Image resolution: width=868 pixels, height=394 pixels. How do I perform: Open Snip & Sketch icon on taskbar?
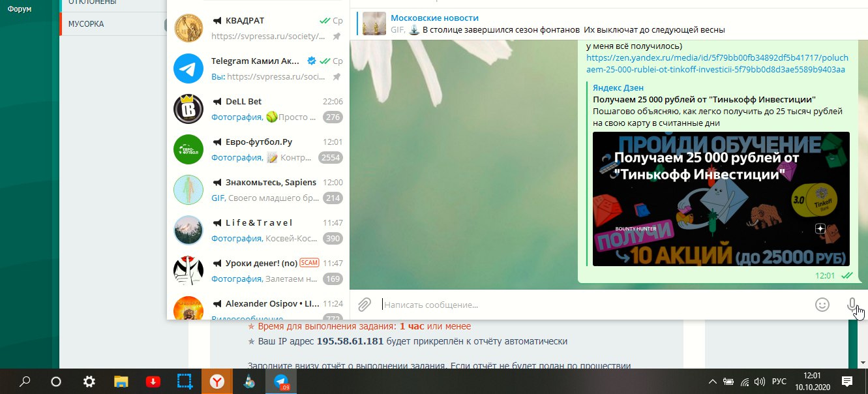pyautogui.click(x=185, y=382)
